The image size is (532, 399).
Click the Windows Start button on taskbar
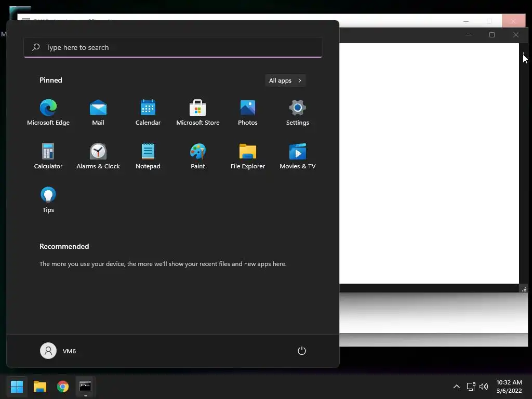coord(17,387)
